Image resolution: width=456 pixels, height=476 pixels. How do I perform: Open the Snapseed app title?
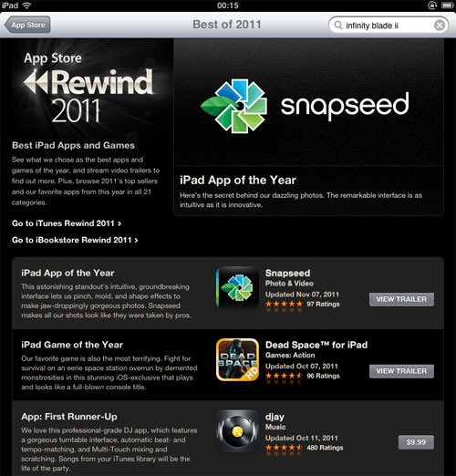click(x=287, y=273)
